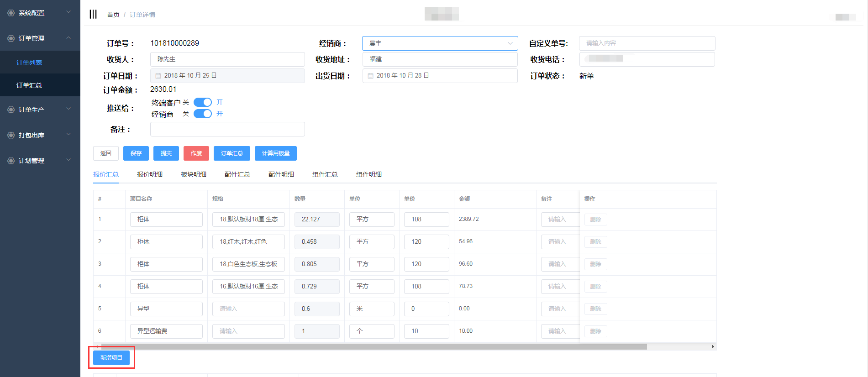Toggle the 终端客户 push switch
This screenshot has width=868, height=377.
point(203,102)
